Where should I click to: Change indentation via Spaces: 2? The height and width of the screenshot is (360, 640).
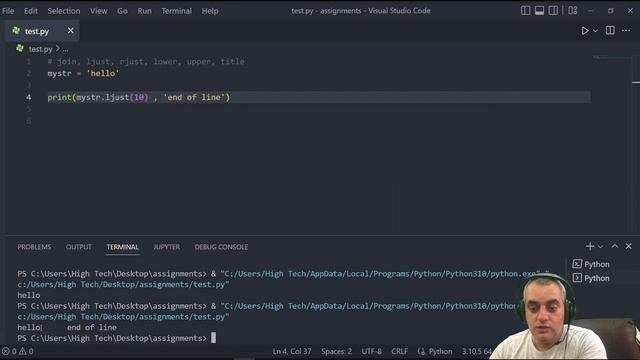pos(336,351)
